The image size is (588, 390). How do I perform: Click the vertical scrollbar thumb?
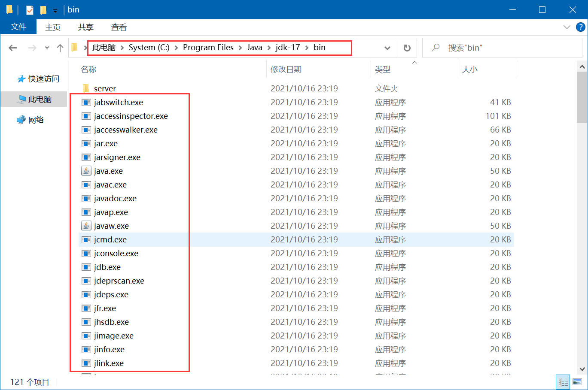(x=582, y=97)
